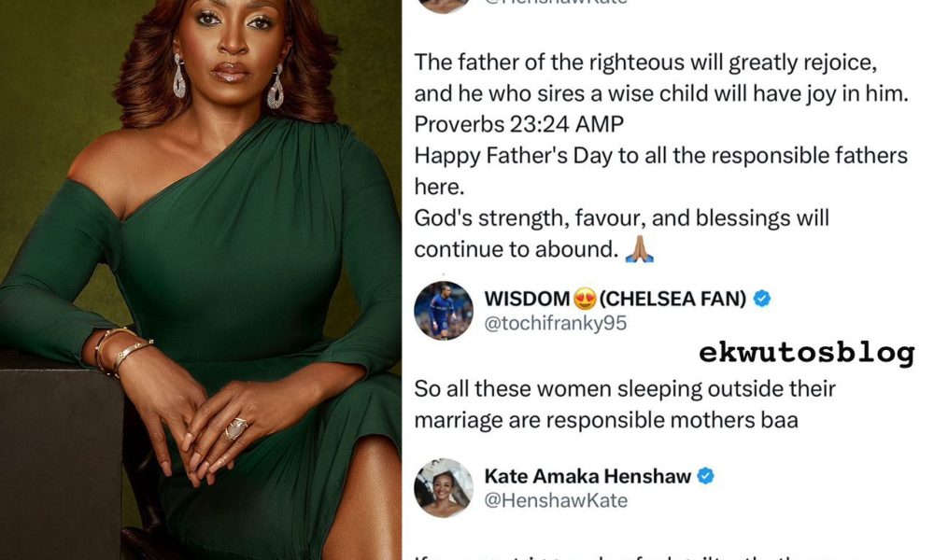Open the @tochifranky95 handle

[555, 323]
